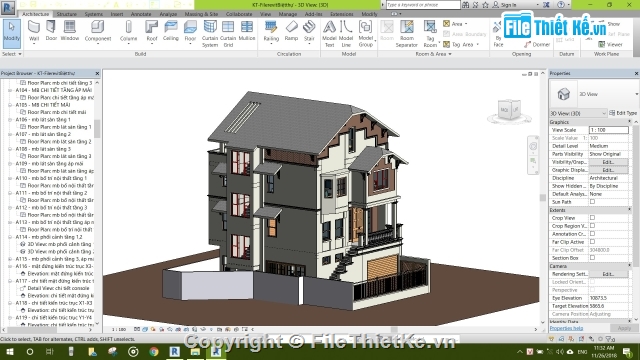Screen dimensions: 640x360
Task: Click Edit button for Graphic Display
Action: tap(608, 170)
